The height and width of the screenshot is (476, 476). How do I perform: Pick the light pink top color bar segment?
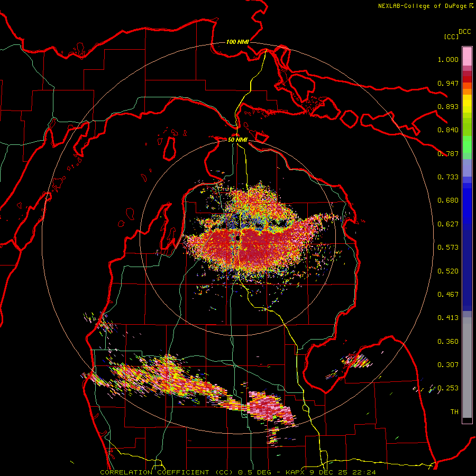point(467,56)
